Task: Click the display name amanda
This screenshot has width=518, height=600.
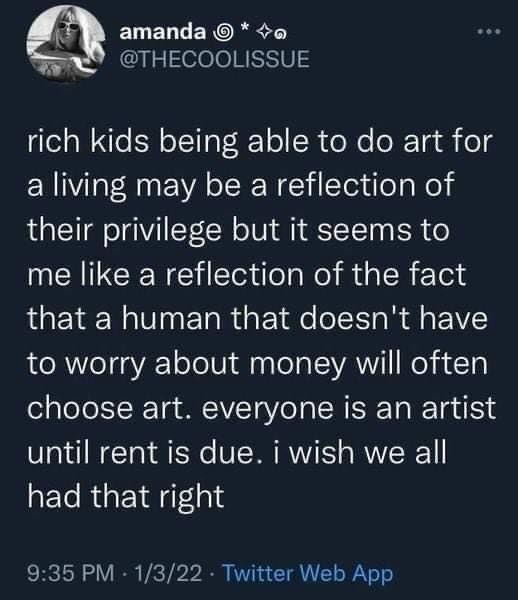Action: pyautogui.click(x=163, y=33)
